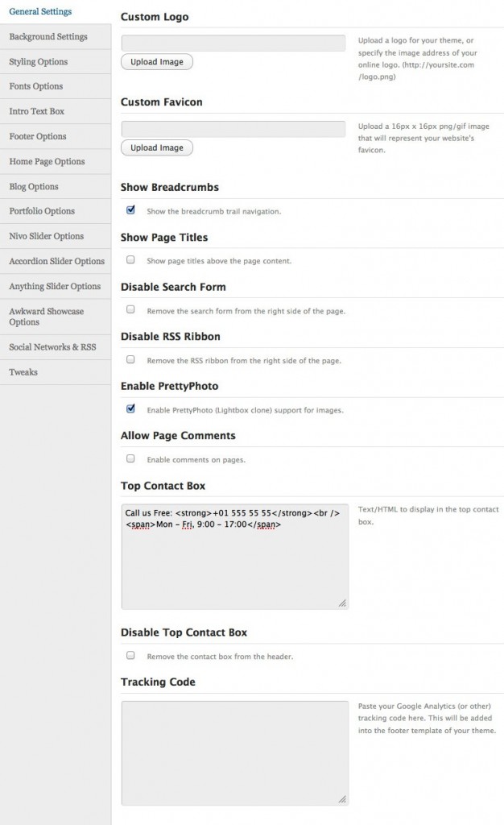Focus the Custom Favicon address field

(x=233, y=129)
